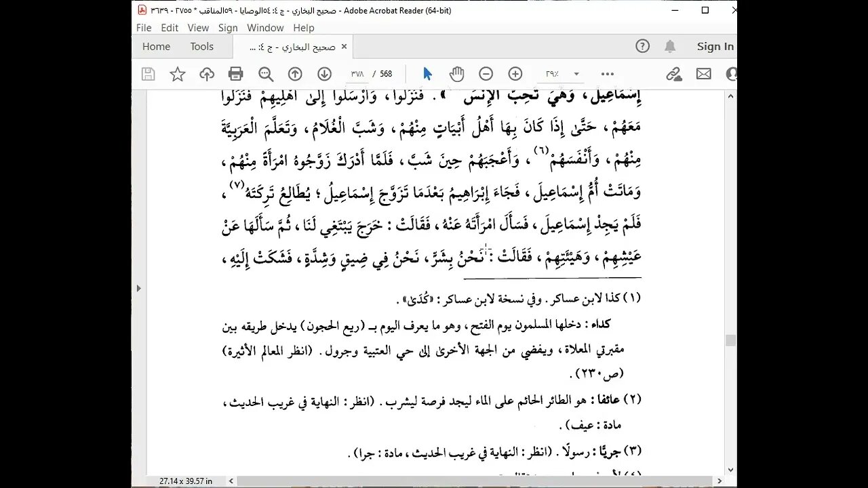Click the scrollbar up arrow
Image resolution: width=868 pixels, height=488 pixels.
pyautogui.click(x=730, y=96)
